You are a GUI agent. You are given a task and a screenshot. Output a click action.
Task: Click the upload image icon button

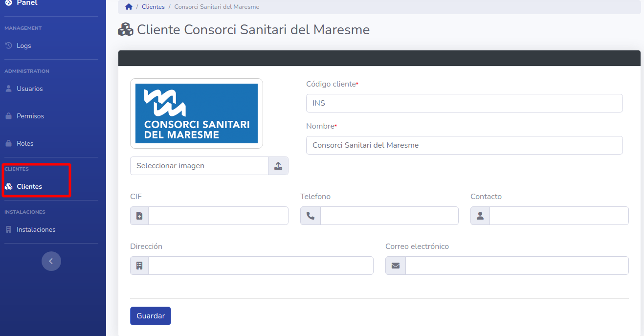coord(278,166)
